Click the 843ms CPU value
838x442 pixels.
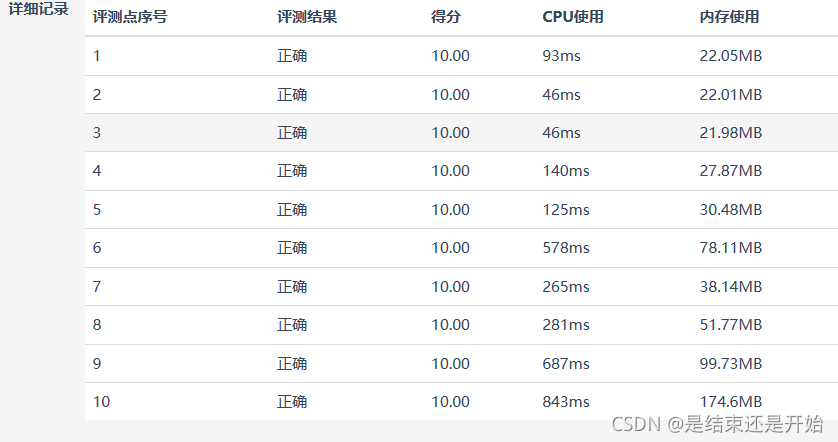[566, 401]
